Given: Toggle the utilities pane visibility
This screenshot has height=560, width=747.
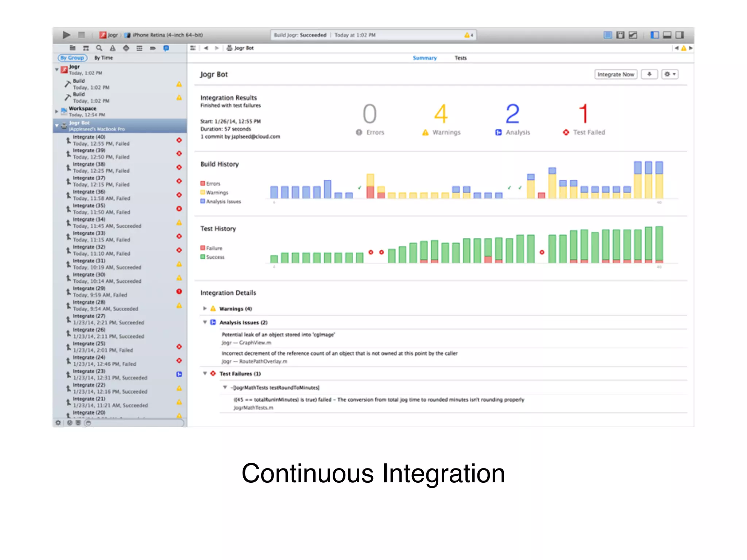Looking at the screenshot, I should point(680,35).
